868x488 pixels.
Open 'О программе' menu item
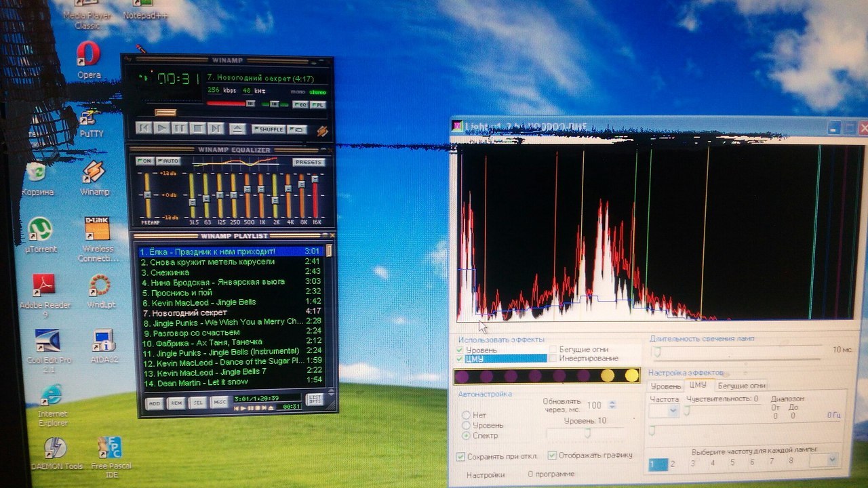pos(551,474)
